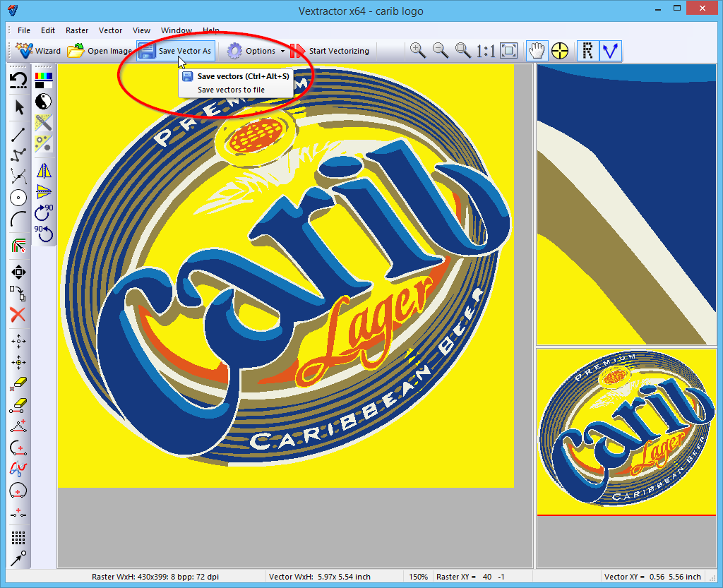Click the red X delete icon

pyautogui.click(x=19, y=315)
